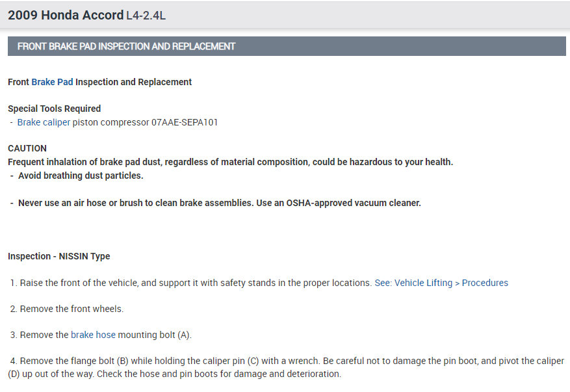The image size is (570, 392).
Task: Click the piston compressor tool text
Action: tap(110, 122)
